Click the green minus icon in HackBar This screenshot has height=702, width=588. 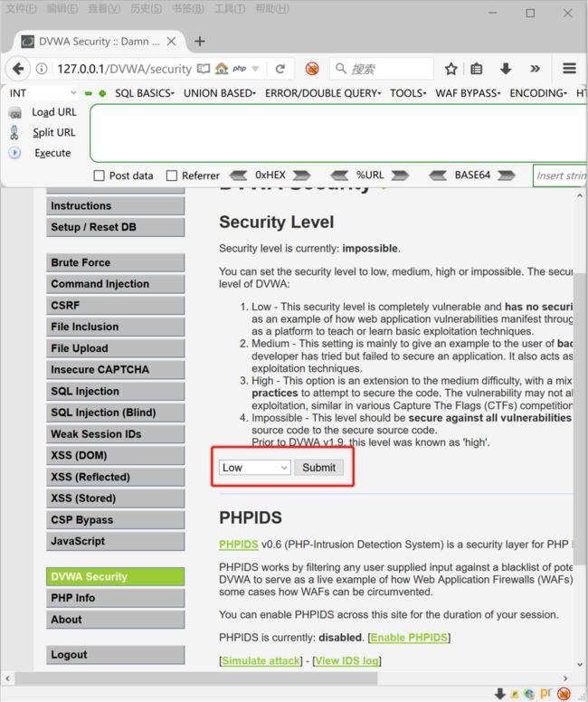pyautogui.click(x=89, y=93)
